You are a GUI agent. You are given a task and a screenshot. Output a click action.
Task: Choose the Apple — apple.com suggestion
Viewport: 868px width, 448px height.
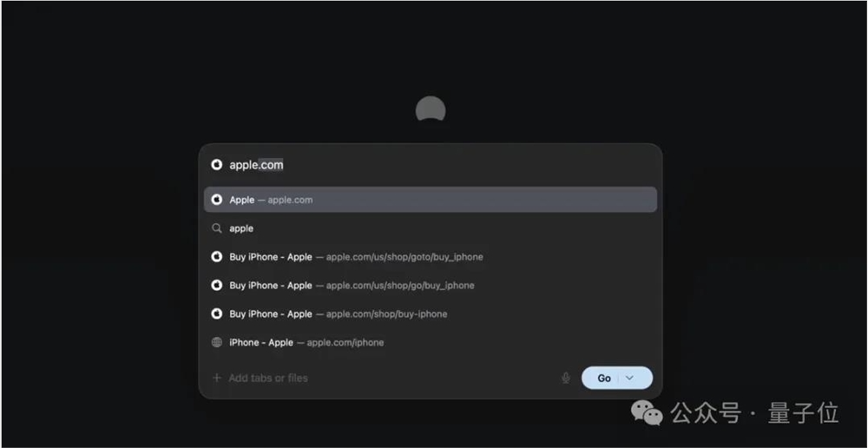[x=431, y=200]
